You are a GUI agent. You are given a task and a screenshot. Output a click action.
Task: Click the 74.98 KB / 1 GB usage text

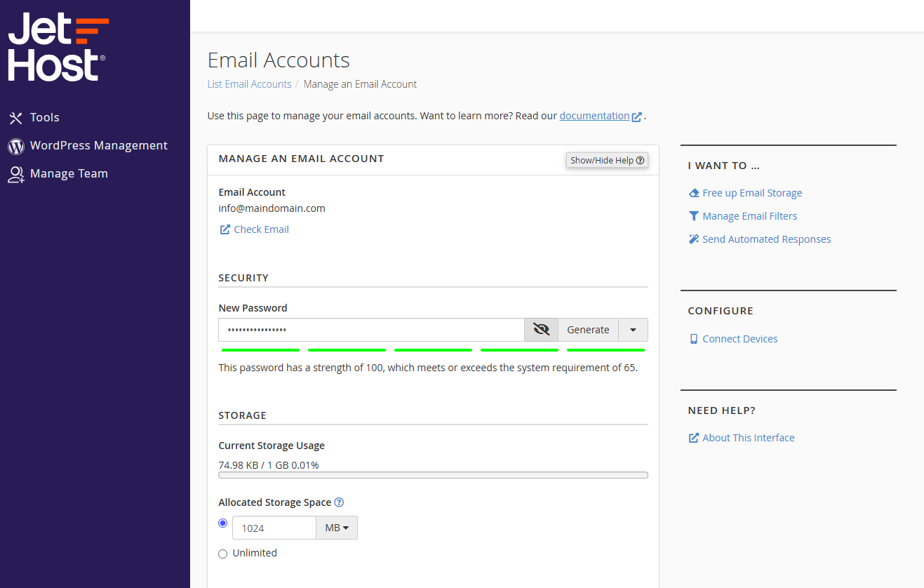pos(269,465)
